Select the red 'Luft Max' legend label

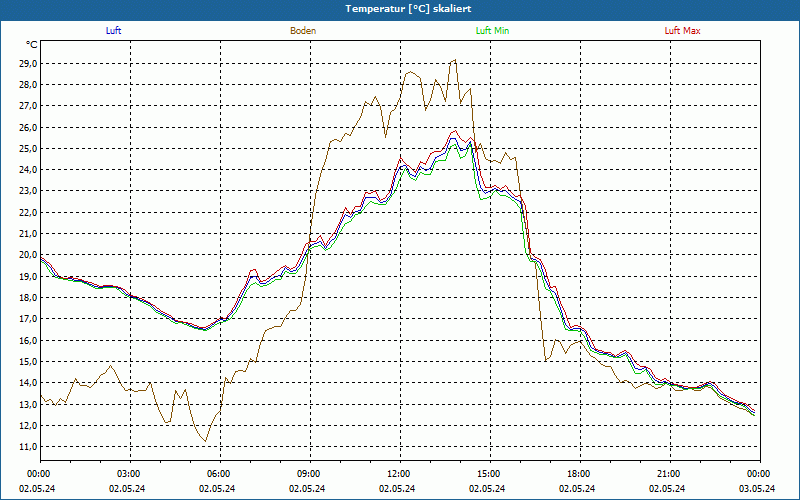pyautogui.click(x=682, y=31)
